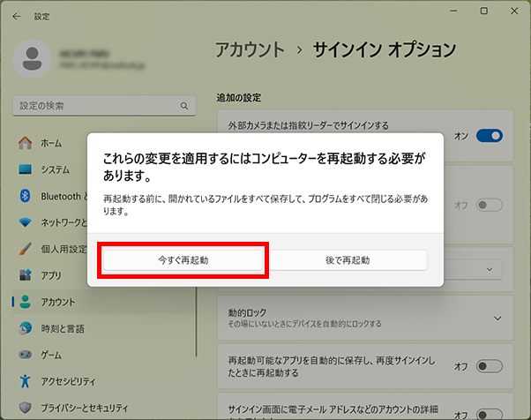Click the 時刻と言語 globe icon
This screenshot has width=531, height=420.
(x=25, y=328)
